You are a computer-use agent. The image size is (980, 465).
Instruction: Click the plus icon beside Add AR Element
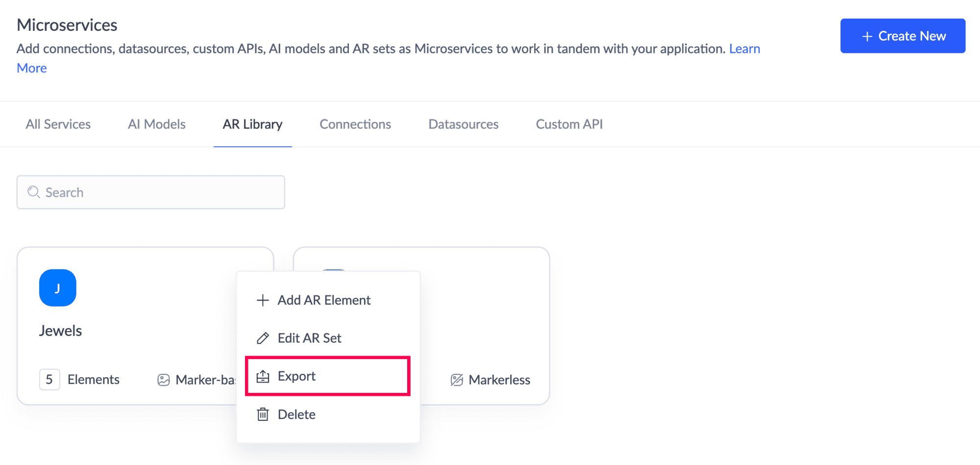[263, 300]
